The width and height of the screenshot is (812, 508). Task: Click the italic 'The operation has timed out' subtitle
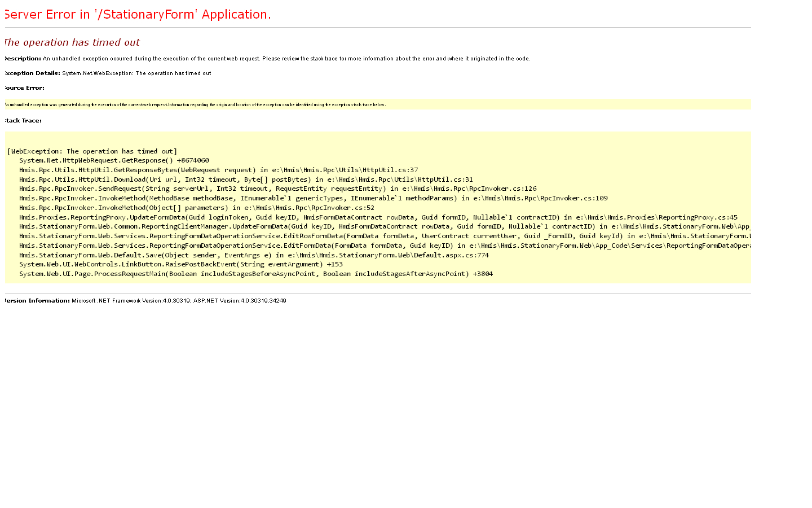pos(72,43)
